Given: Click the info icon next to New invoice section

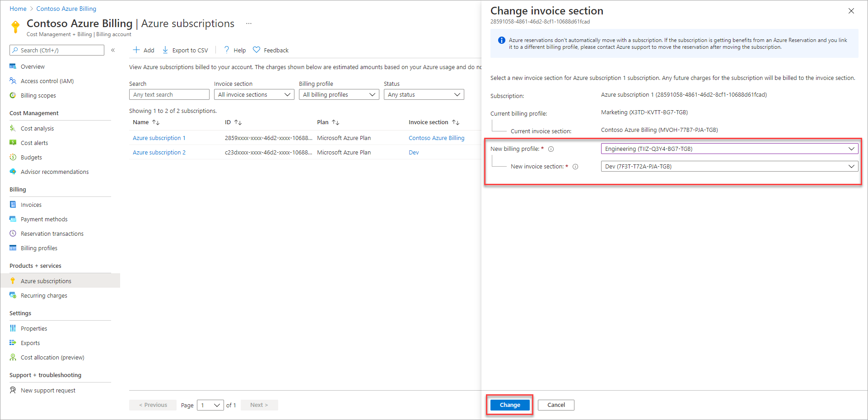Looking at the screenshot, I should pyautogui.click(x=575, y=167).
